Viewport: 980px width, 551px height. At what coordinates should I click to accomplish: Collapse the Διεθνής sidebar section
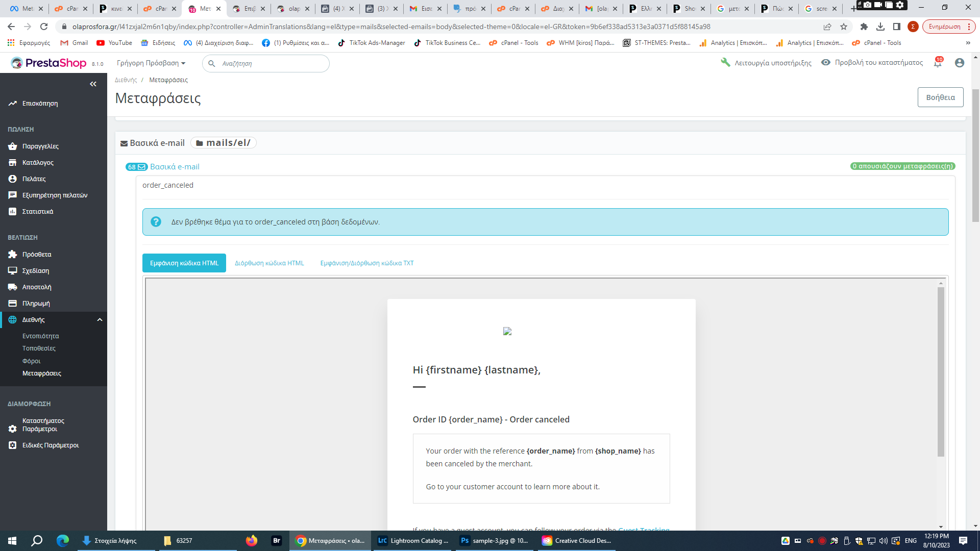(x=100, y=320)
